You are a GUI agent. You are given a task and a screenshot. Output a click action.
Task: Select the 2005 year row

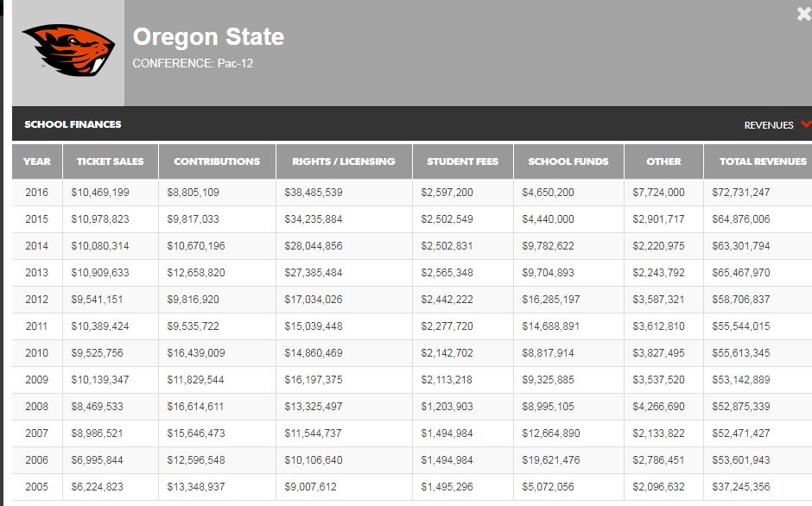[x=412, y=487]
